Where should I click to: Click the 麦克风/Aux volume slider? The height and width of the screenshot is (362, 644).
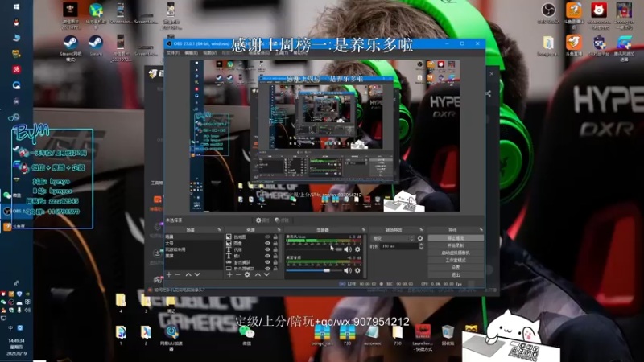coord(314,249)
